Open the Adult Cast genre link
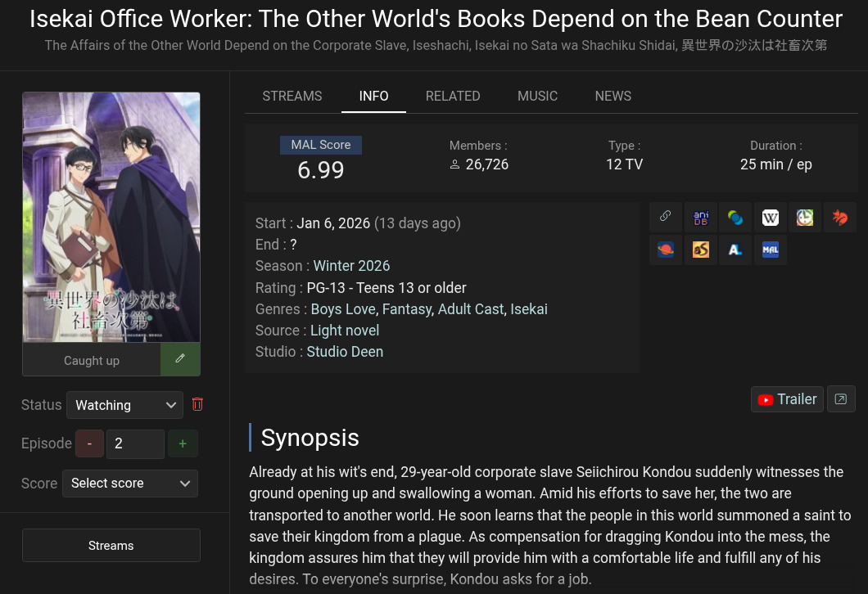This screenshot has height=594, width=868. point(471,309)
